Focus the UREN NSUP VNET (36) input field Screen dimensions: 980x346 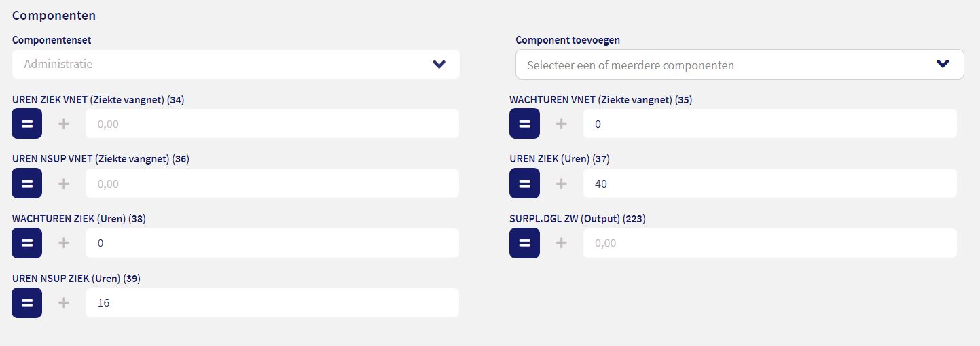272,184
